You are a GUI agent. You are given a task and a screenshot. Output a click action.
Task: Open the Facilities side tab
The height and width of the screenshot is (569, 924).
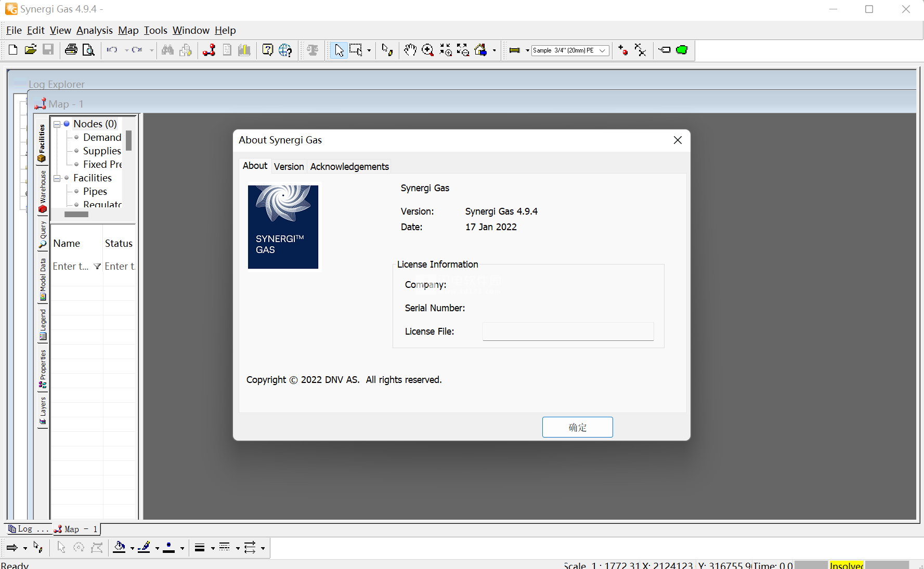click(42, 143)
